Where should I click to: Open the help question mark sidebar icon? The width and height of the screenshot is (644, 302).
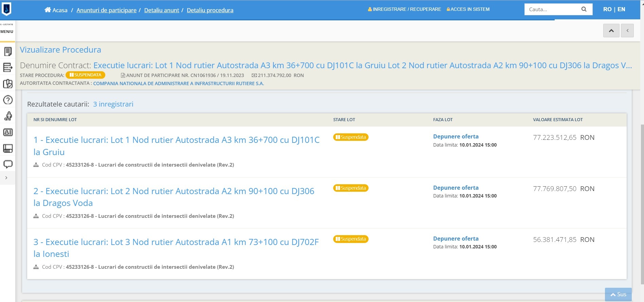click(x=8, y=100)
